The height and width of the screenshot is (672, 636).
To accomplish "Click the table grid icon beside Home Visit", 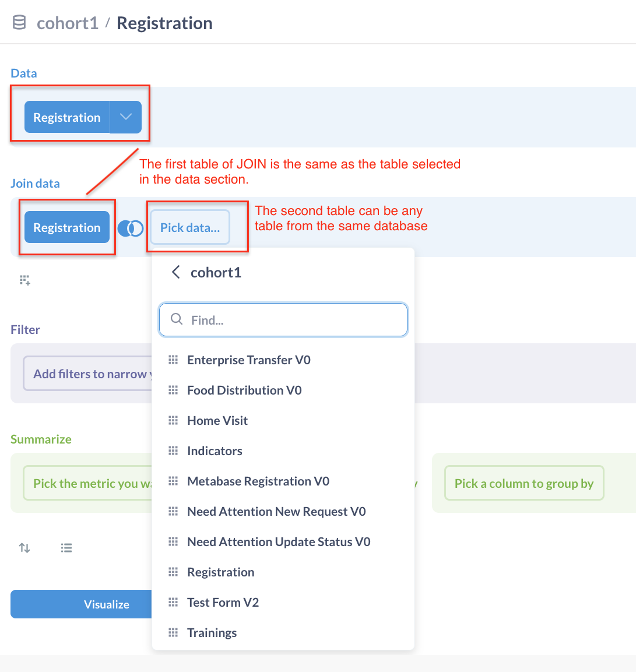I will pyautogui.click(x=173, y=420).
